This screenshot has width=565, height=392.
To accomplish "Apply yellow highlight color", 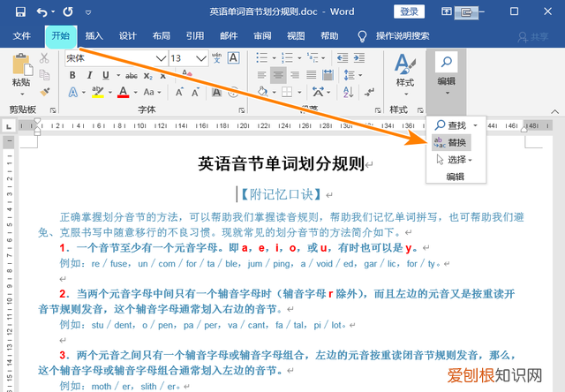I will pyautogui.click(x=98, y=92).
